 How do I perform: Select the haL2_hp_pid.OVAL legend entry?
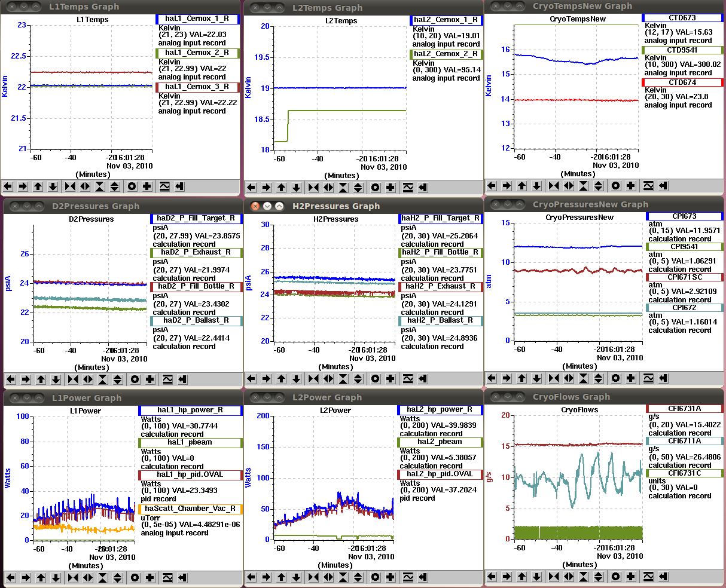[440, 474]
